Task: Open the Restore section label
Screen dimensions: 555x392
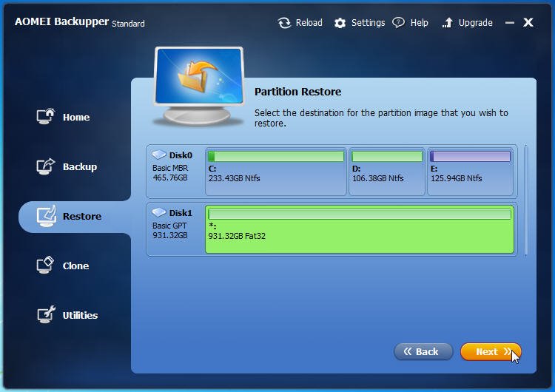Action: pyautogui.click(x=82, y=216)
